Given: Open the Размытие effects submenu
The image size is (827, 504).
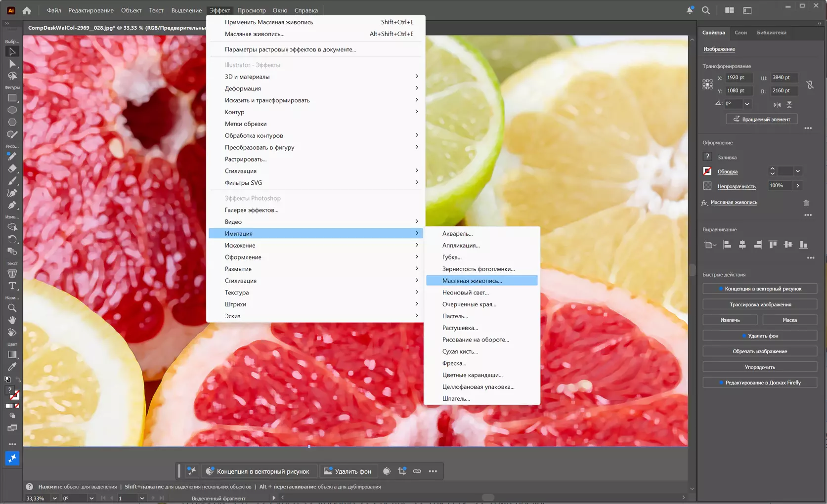Looking at the screenshot, I should [x=316, y=269].
